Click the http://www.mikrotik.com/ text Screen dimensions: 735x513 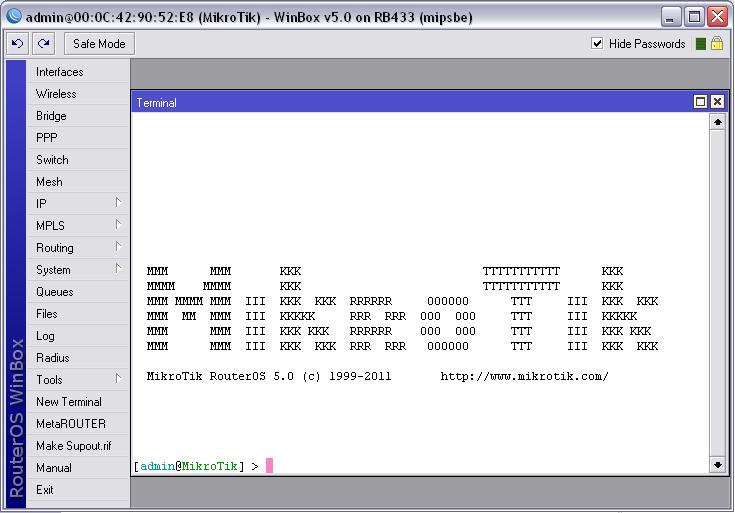click(x=525, y=376)
